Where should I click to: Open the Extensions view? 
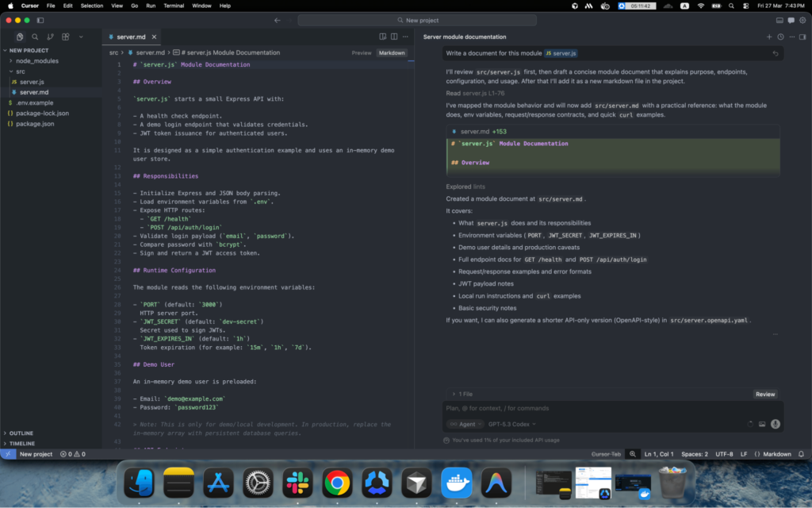pos(65,37)
